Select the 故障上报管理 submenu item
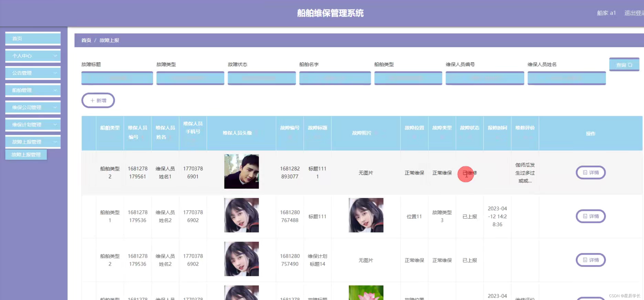The width and height of the screenshot is (644, 300). [26, 154]
